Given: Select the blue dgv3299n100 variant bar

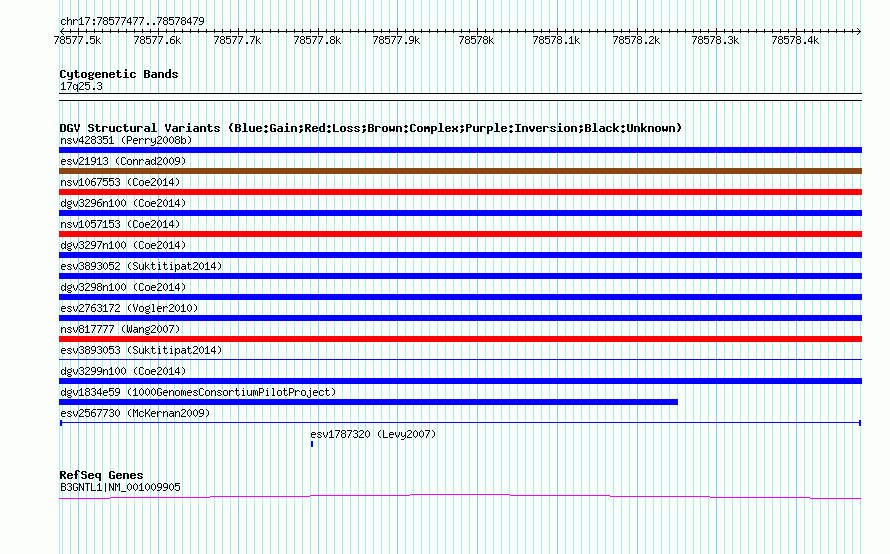Looking at the screenshot, I should point(460,381).
